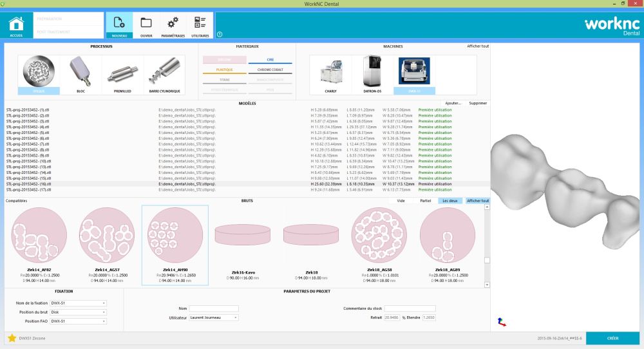This screenshot has height=349, width=644.
Task: Select model STL-proj-20153452- (17).stl
Action: coord(247,190)
